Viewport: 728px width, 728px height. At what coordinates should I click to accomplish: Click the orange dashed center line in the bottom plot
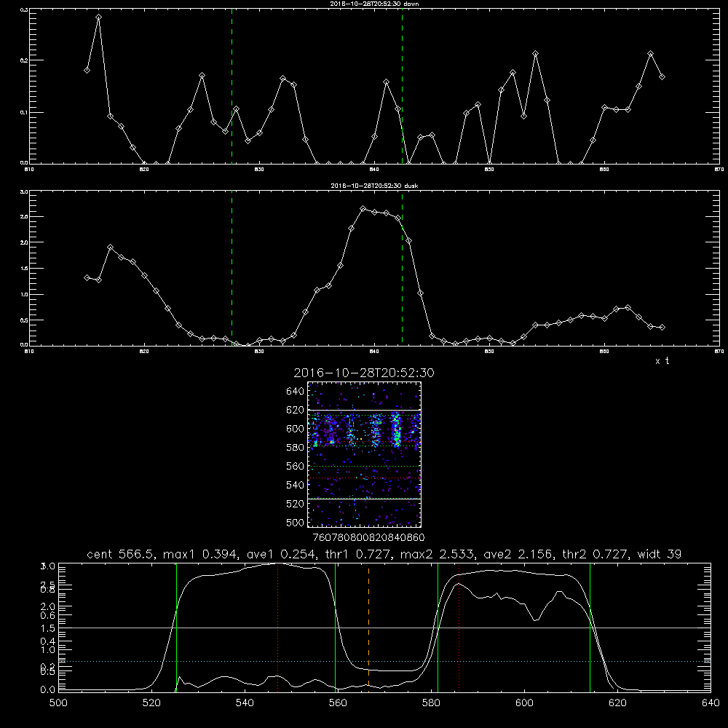click(x=368, y=627)
